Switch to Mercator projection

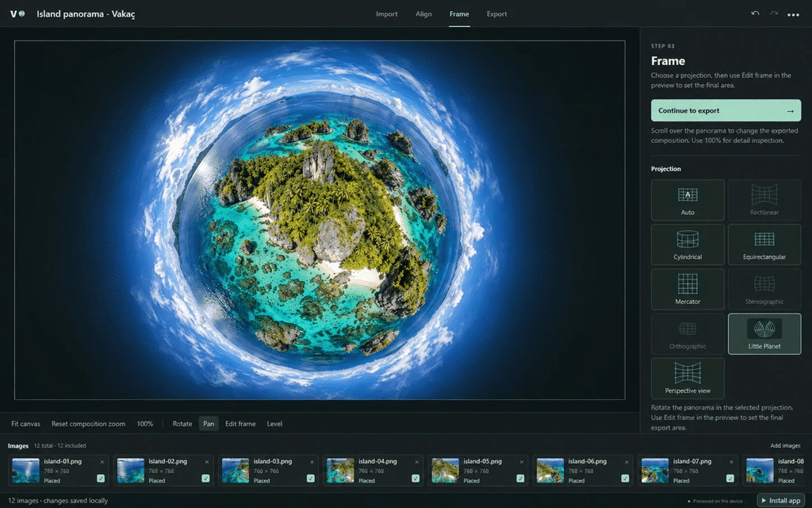click(x=688, y=289)
